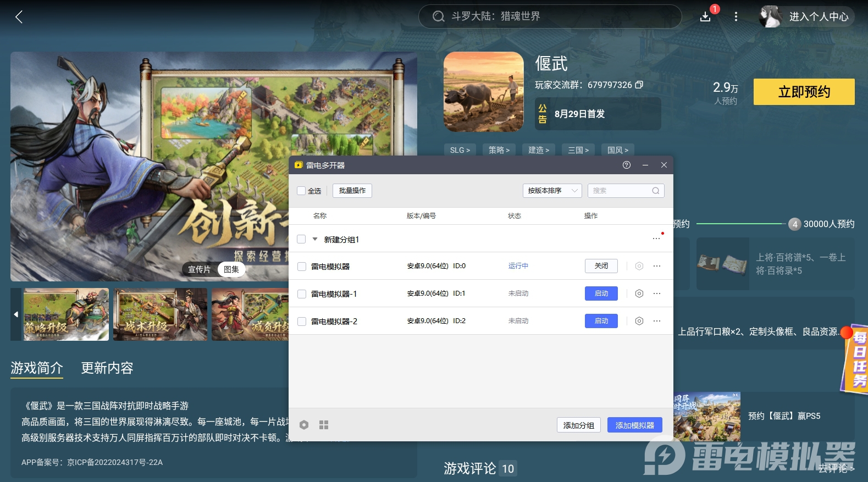Viewport: 868px width, 482px height.
Task: Open the 战术升级 screenshot thumbnail
Action: coord(161,314)
